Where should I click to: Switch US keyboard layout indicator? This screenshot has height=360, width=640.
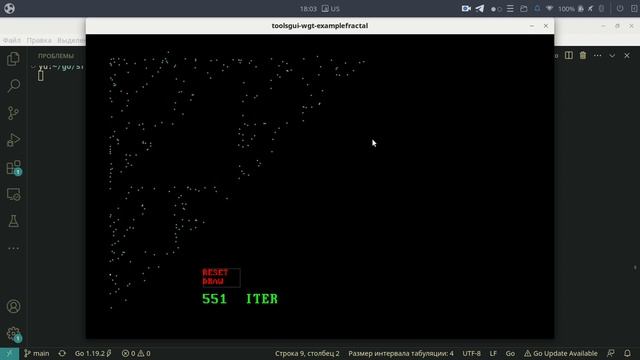[x=331, y=9]
